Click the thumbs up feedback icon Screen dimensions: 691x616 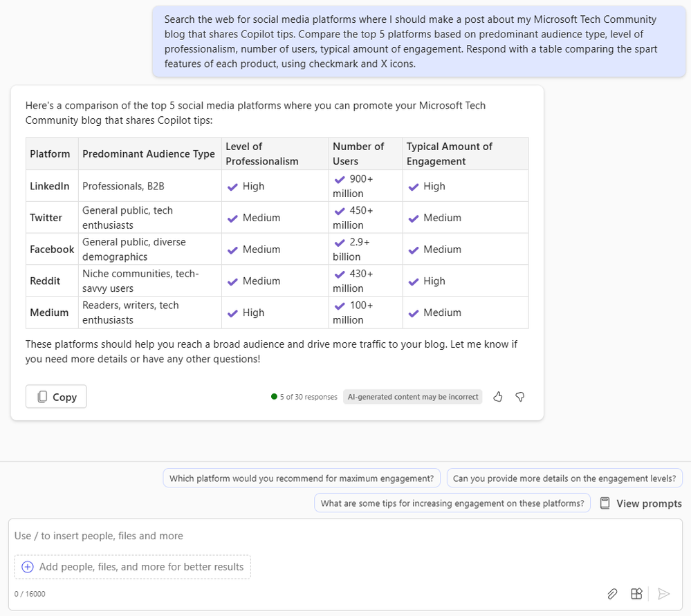[x=497, y=397]
